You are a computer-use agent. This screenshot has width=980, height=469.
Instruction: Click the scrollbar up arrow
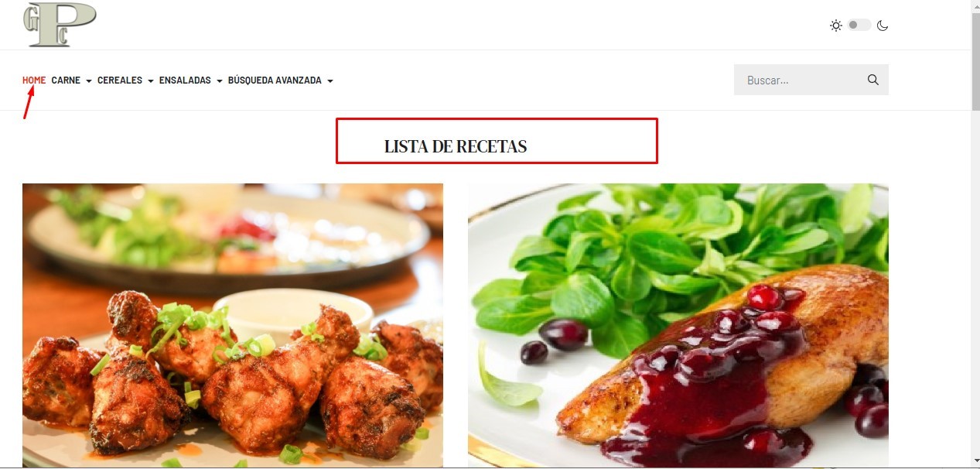tap(975, 5)
